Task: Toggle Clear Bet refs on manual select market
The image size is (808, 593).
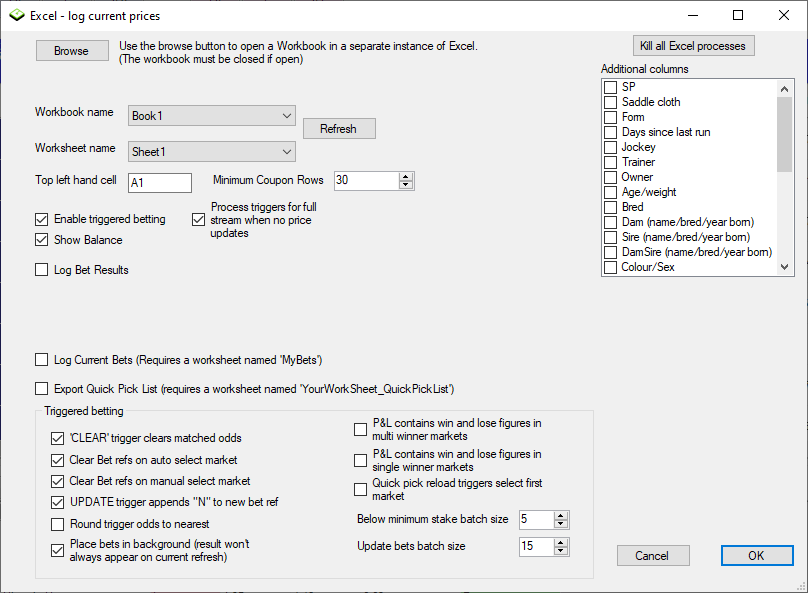Action: [x=57, y=481]
